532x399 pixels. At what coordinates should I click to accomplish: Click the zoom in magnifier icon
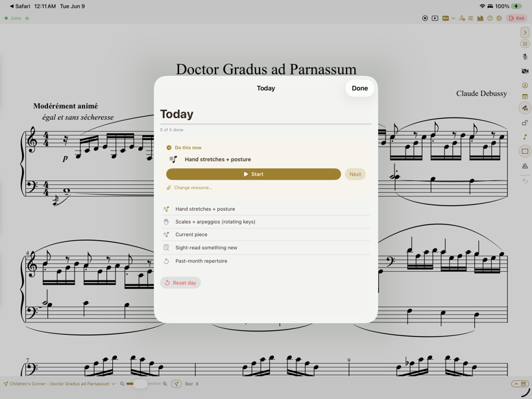click(165, 383)
